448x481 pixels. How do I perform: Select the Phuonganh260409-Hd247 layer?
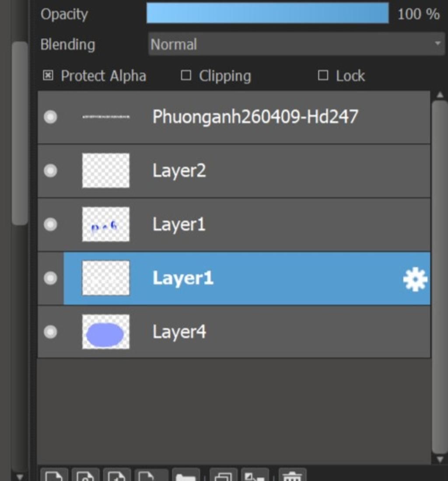pyautogui.click(x=234, y=117)
